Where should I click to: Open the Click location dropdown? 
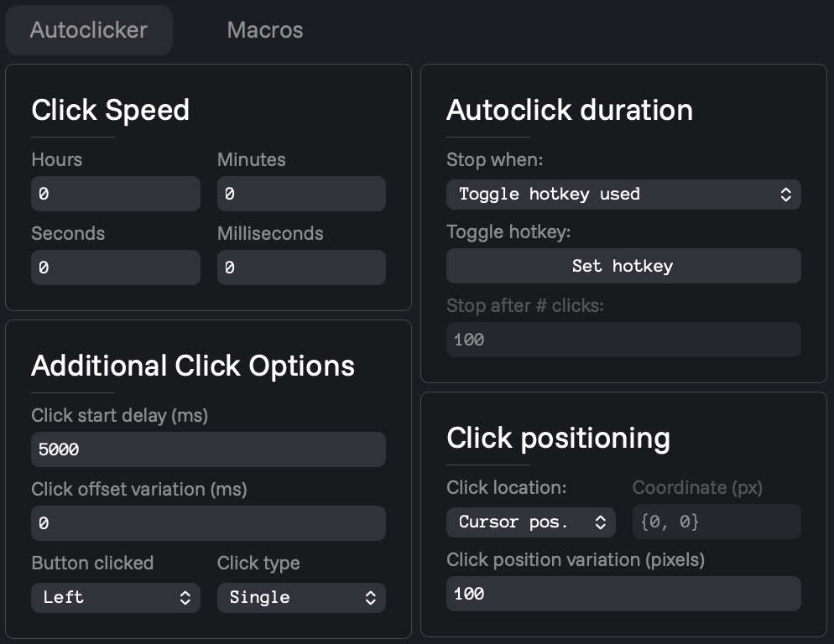530,522
